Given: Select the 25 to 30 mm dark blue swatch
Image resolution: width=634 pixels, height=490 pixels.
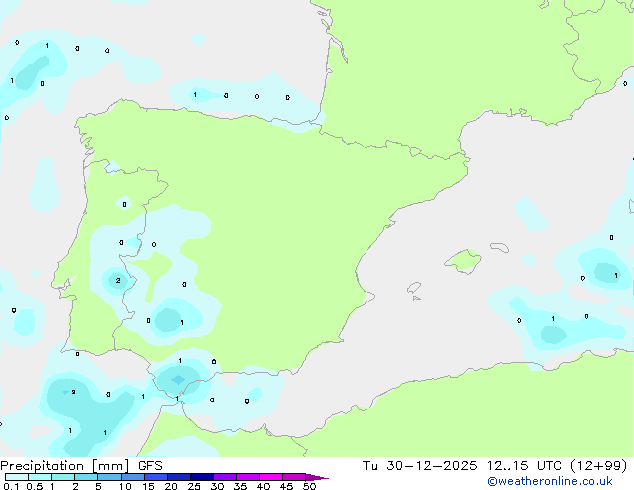Looking at the screenshot, I should pos(201,477).
